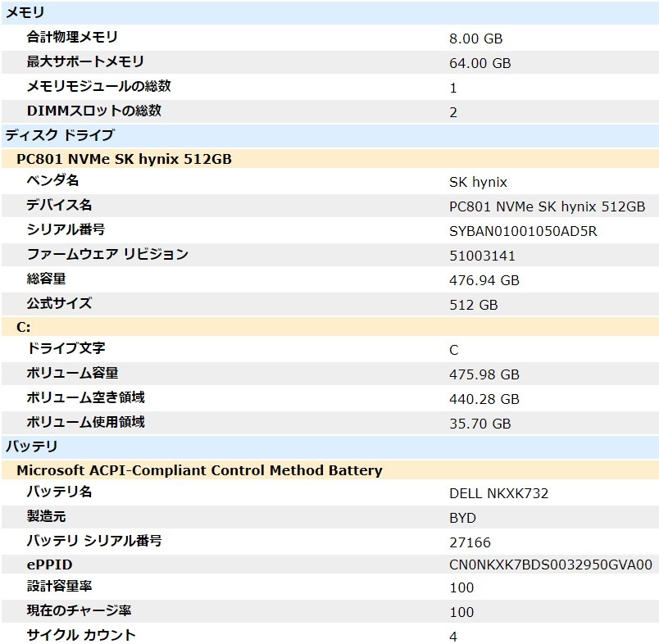659x644 pixels.
Task: Select the 公式サイズ label
Action: (59, 303)
